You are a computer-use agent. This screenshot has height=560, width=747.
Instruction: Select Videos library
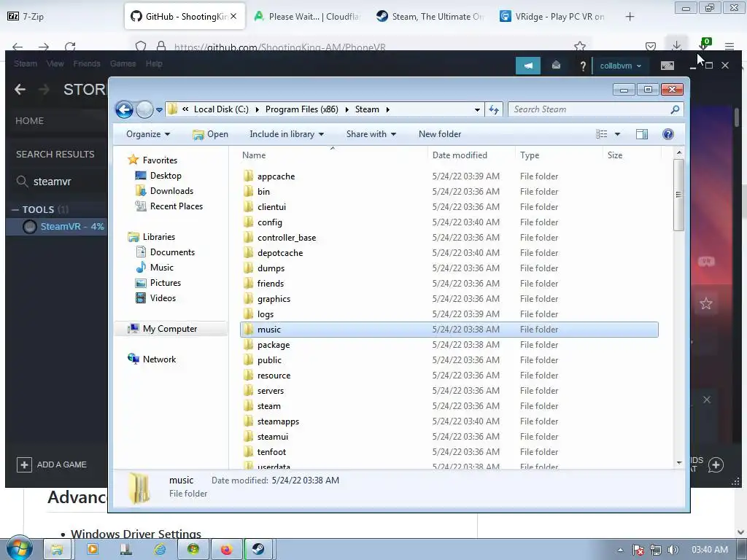pos(163,298)
